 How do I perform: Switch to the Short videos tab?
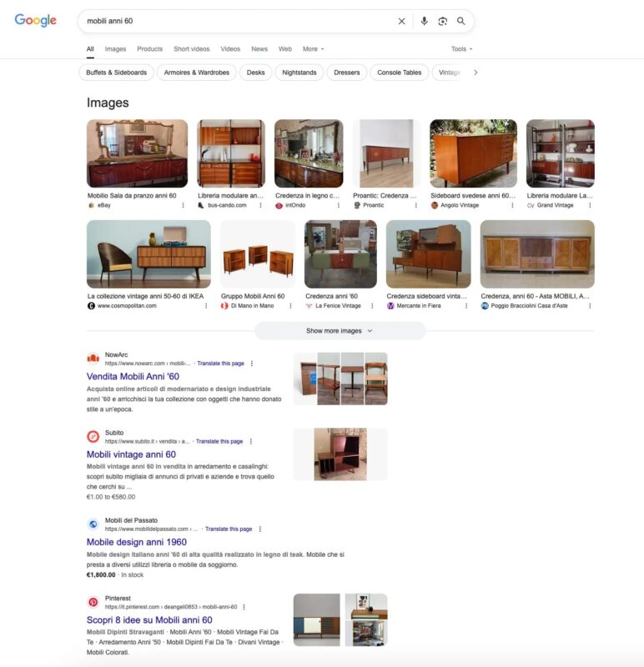192,49
